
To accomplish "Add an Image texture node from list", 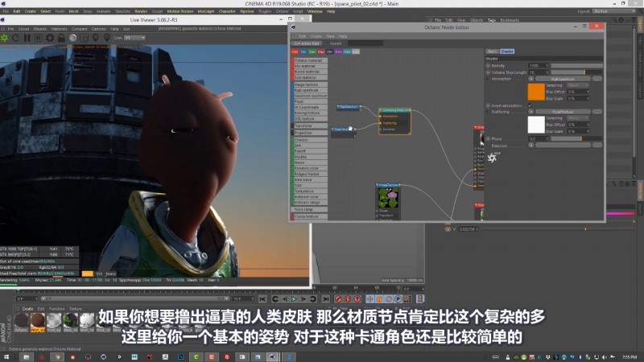I will [x=310, y=84].
